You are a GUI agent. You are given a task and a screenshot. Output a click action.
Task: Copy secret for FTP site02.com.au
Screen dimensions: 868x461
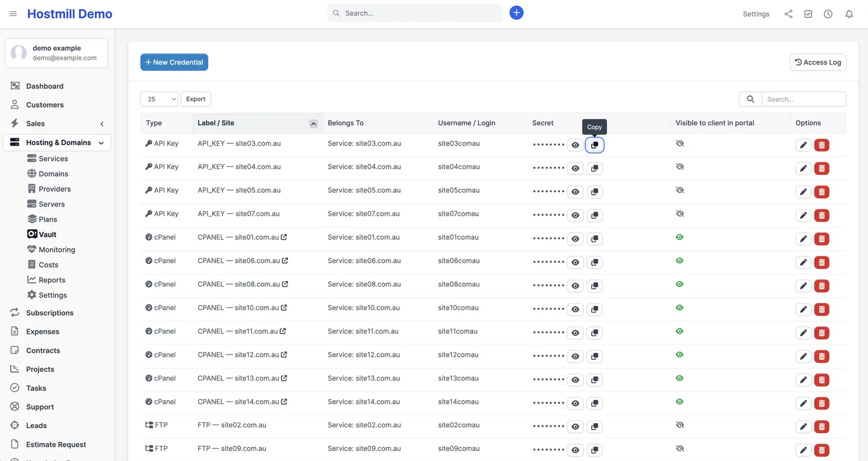point(595,427)
